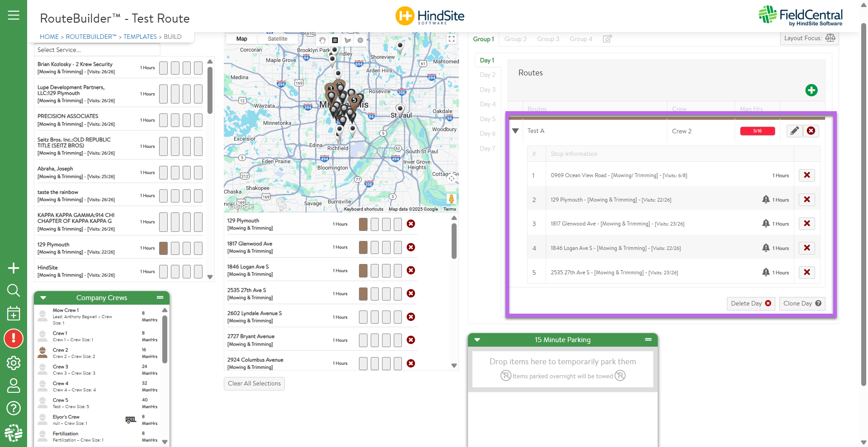This screenshot has height=447, width=868.
Task: Edit the Test A route with the pencil icon
Action: tap(794, 131)
